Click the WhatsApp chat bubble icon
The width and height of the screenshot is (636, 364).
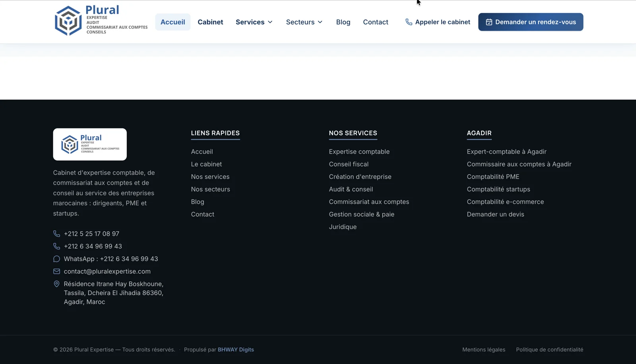click(x=56, y=259)
